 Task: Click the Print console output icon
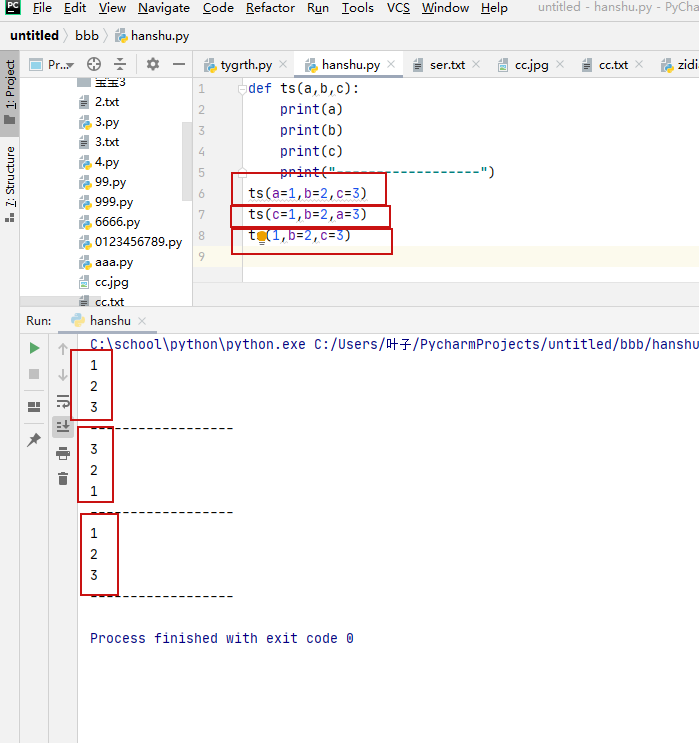63,453
